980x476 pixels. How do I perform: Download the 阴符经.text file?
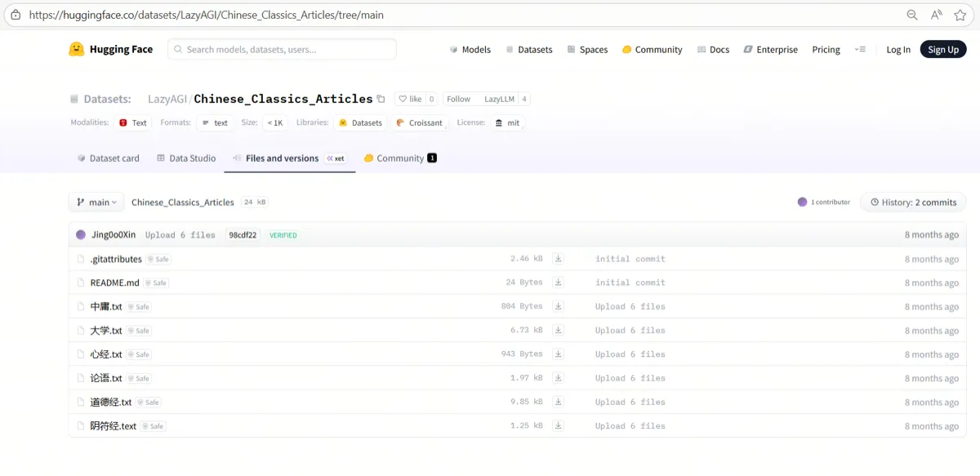click(558, 425)
